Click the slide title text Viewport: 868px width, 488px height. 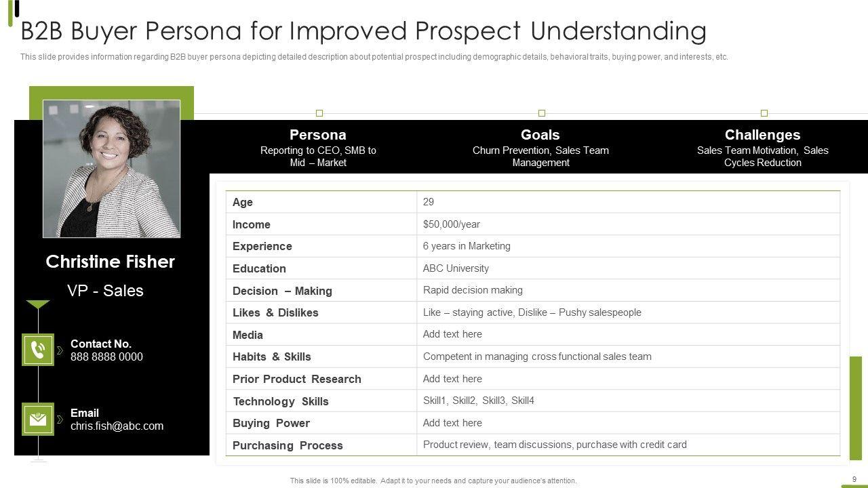pyautogui.click(x=363, y=31)
